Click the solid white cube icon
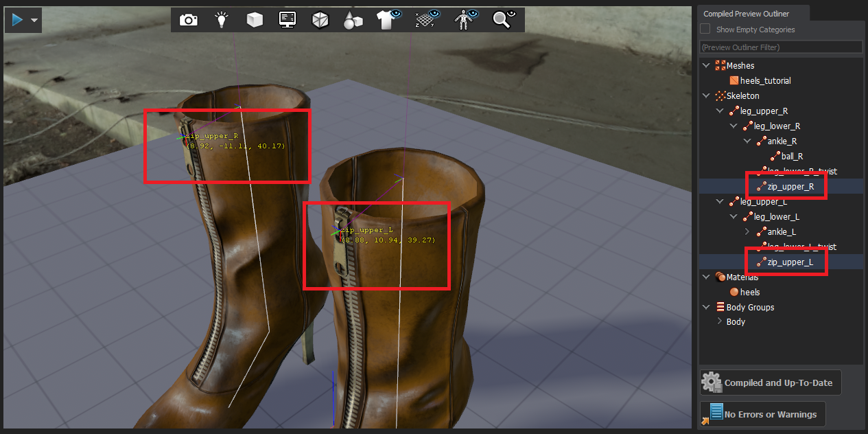This screenshot has height=434, width=868. click(x=255, y=20)
